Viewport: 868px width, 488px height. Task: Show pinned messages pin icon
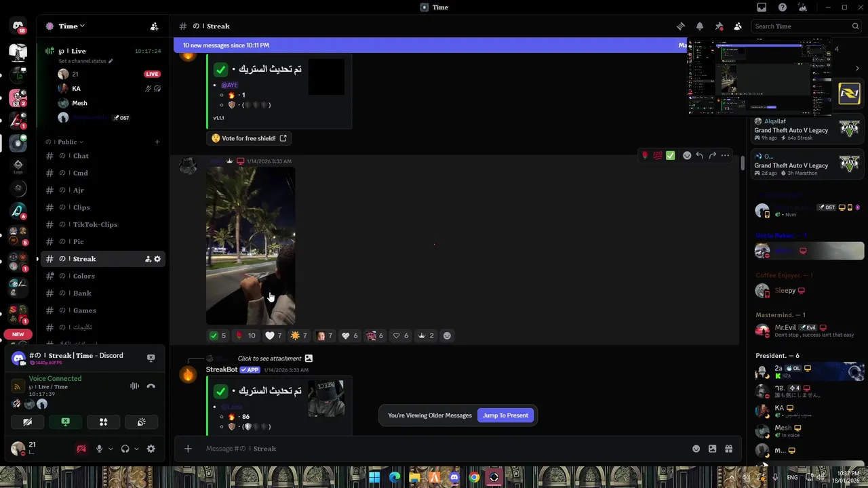(719, 26)
